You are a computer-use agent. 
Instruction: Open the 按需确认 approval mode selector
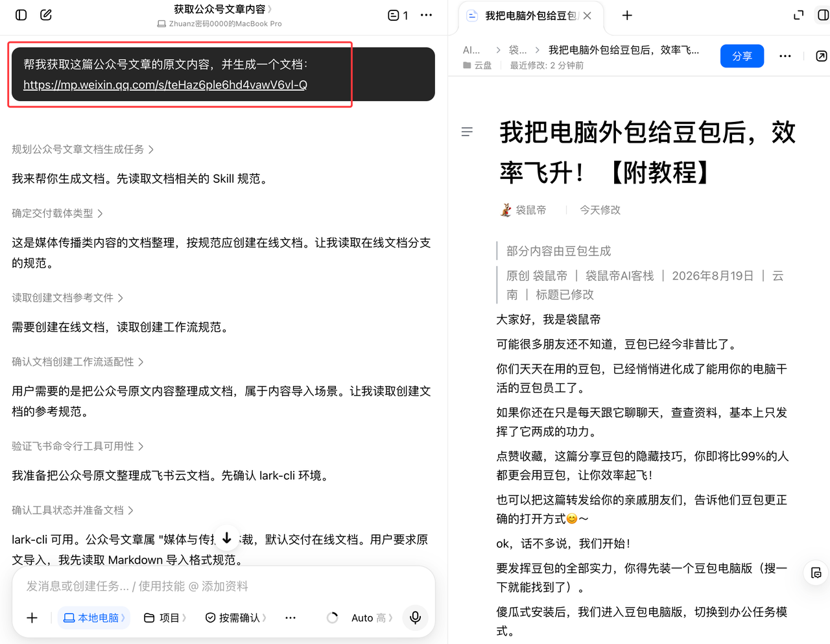[x=235, y=618]
